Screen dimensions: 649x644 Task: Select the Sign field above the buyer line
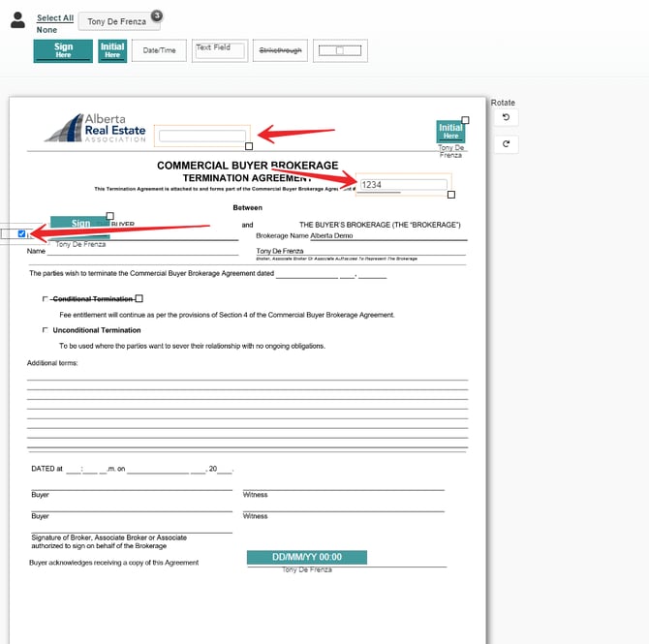[x=80, y=224]
